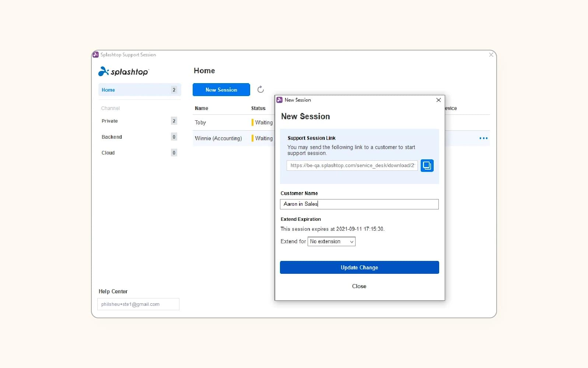Copy the support session link
588x368 pixels.
pyautogui.click(x=427, y=166)
